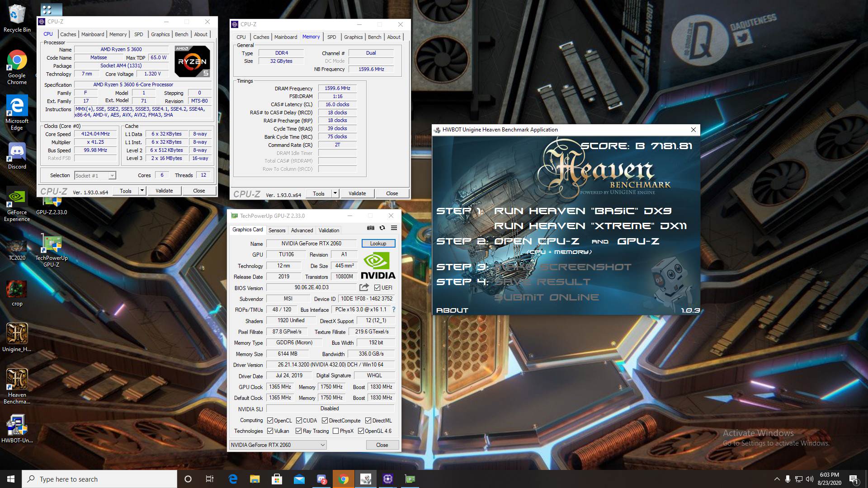The height and width of the screenshot is (488, 868).
Task: Open File Explorer from the taskbar
Action: [x=255, y=479]
